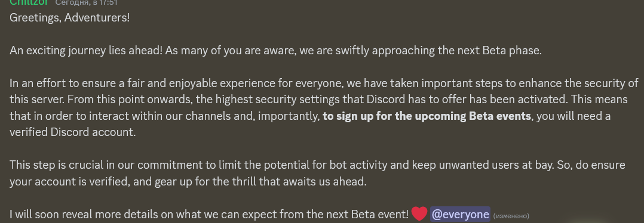The image size is (644, 223).
Task: Select the @everyone mention tag
Action: point(460,215)
